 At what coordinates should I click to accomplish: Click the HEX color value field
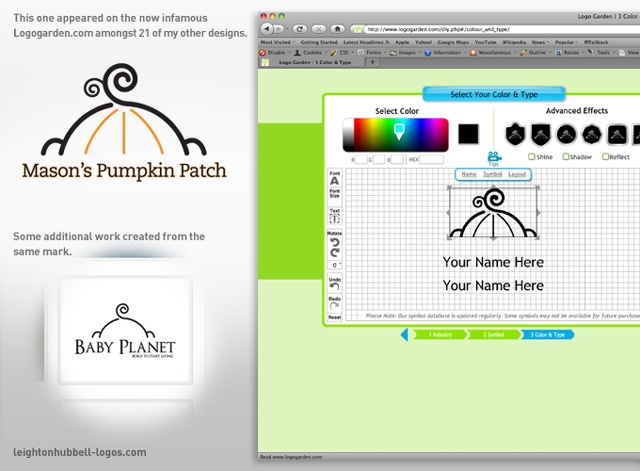[x=431, y=160]
